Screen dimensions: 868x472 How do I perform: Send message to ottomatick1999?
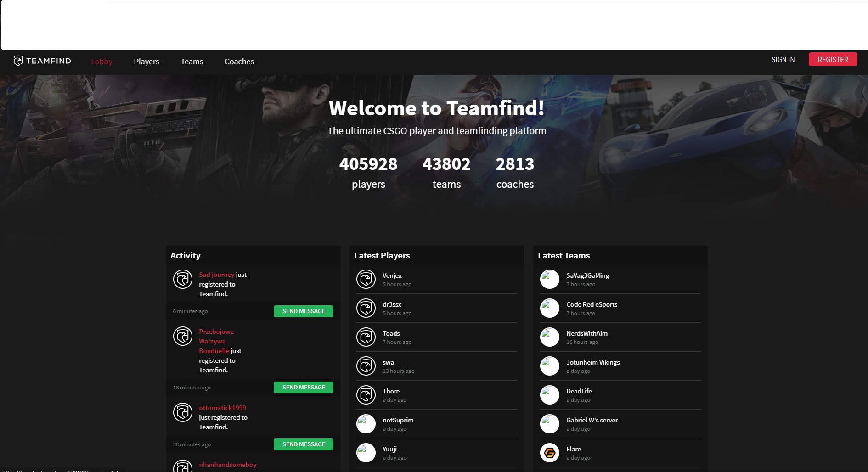[x=304, y=444]
